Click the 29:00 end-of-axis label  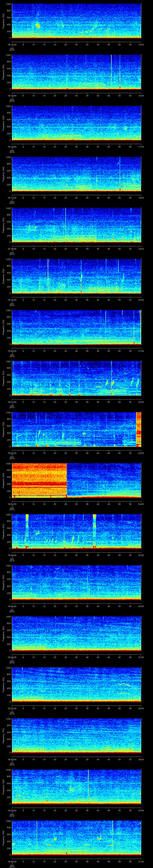tap(141, 759)
